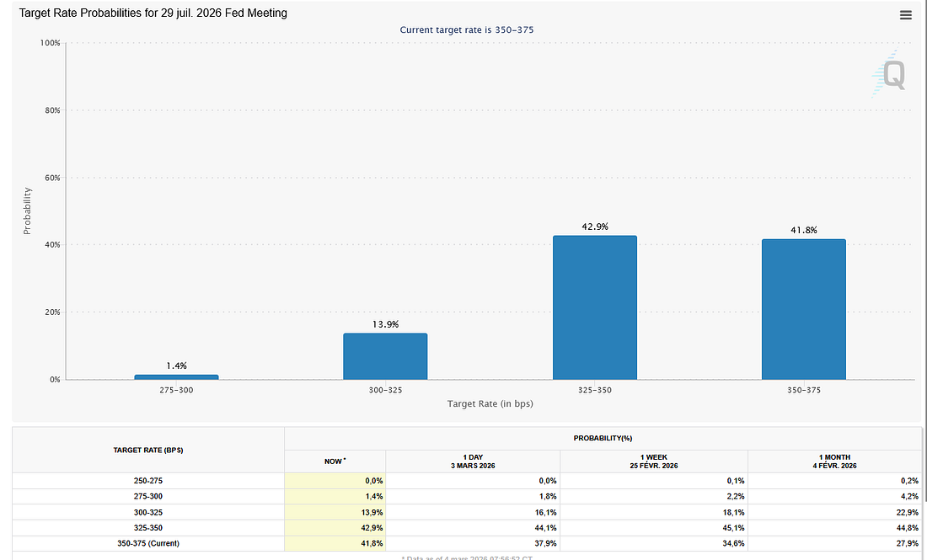Click the 42.9% data label on the chart
The image size is (927, 560).
(595, 227)
